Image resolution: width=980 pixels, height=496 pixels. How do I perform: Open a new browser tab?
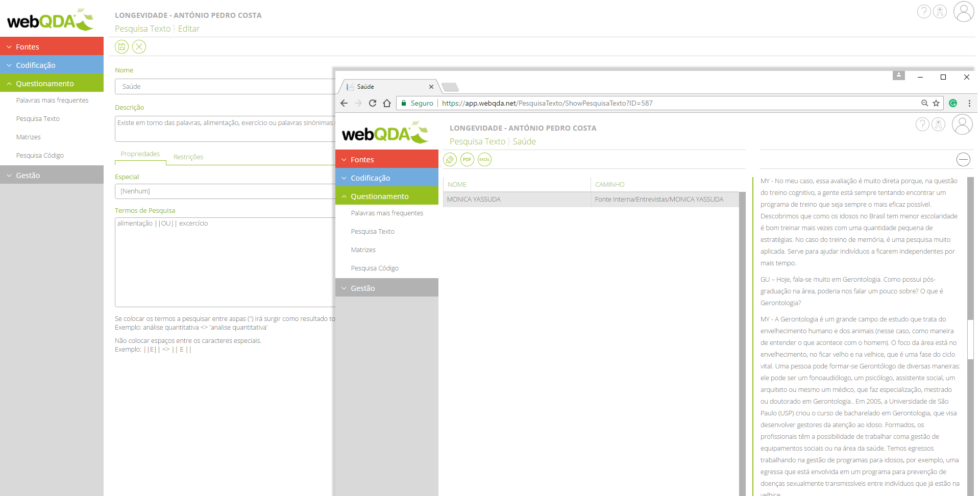450,87
